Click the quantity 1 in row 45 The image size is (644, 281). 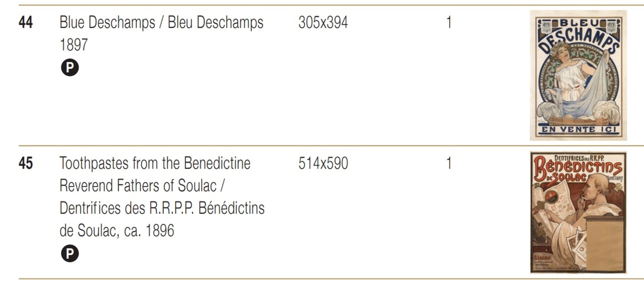449,164
